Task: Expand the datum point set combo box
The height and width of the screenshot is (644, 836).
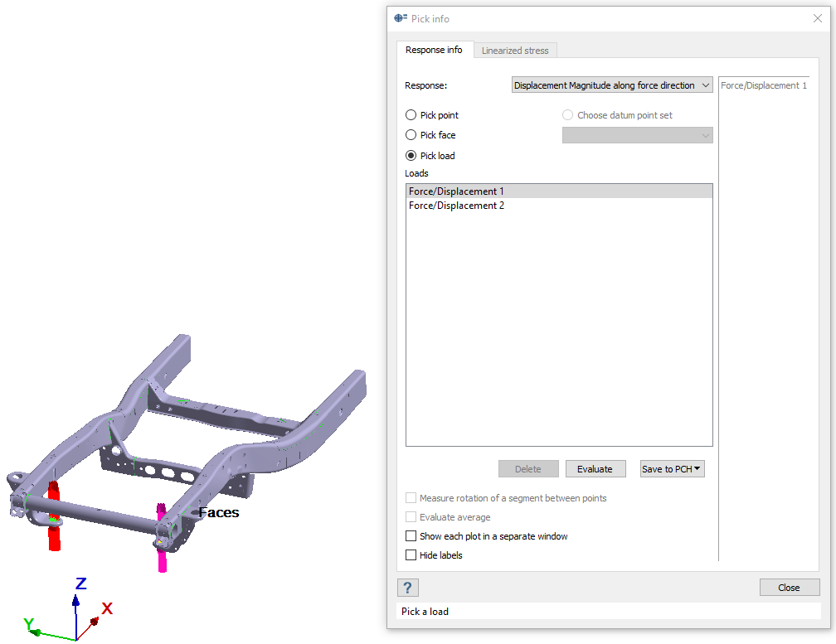Action: 637,135
